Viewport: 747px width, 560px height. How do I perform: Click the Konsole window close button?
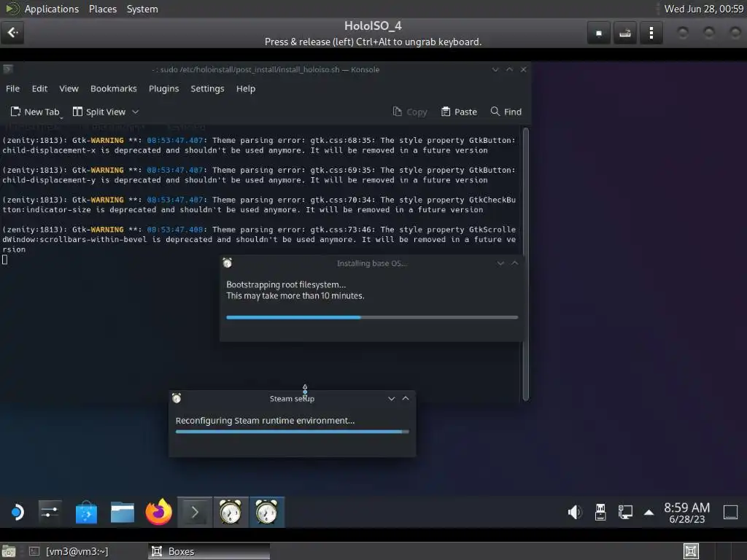coord(524,69)
